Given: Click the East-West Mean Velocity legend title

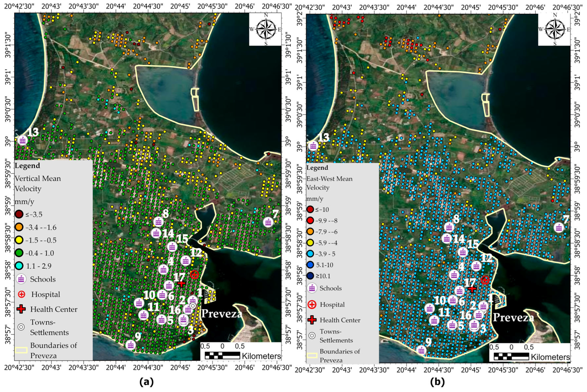Looking at the screenshot, I should [329, 183].
